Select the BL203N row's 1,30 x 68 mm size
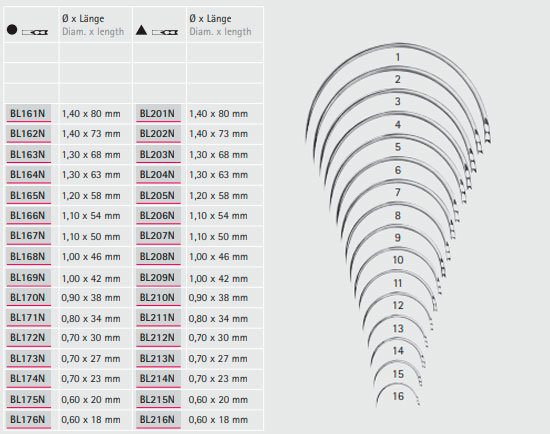This screenshot has height=434, width=550. pyautogui.click(x=218, y=154)
